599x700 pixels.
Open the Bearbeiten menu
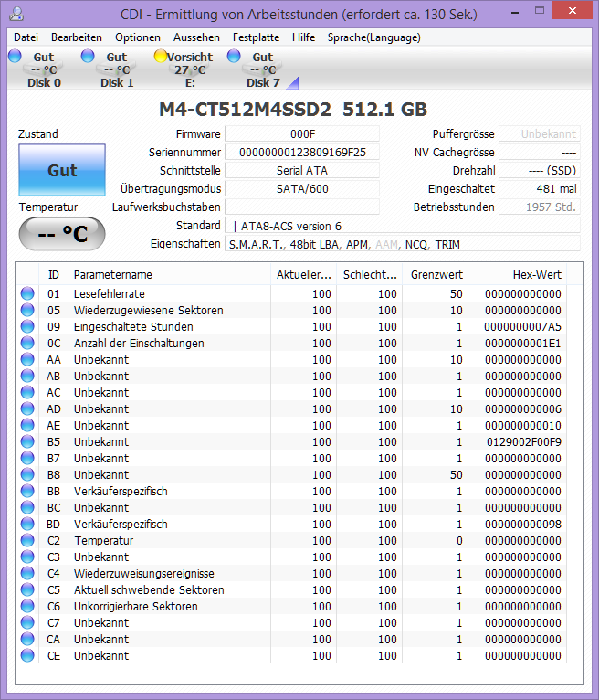tap(77, 37)
